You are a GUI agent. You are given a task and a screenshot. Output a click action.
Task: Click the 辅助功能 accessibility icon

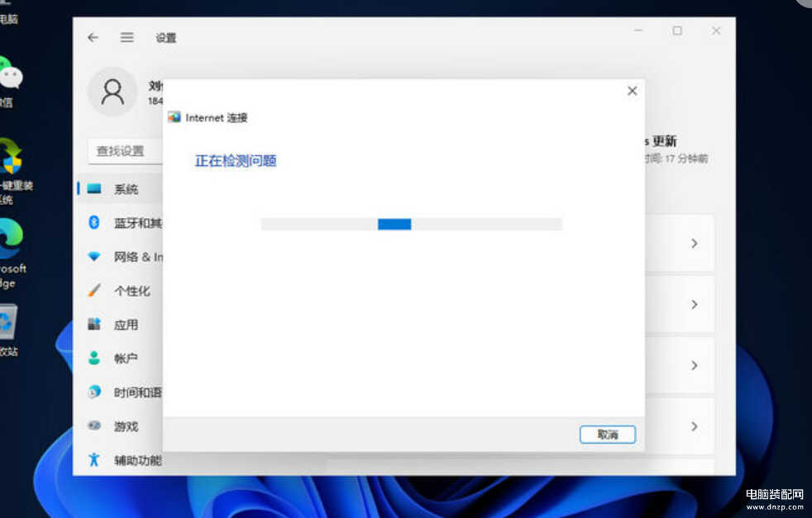click(x=93, y=459)
